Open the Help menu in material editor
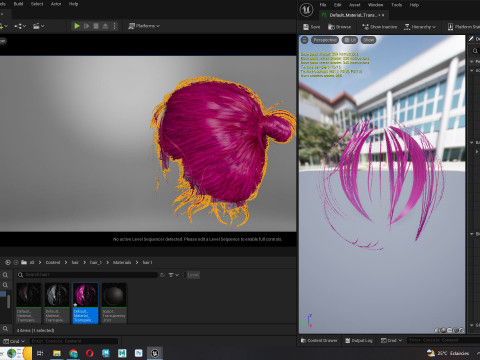 tap(414, 5)
